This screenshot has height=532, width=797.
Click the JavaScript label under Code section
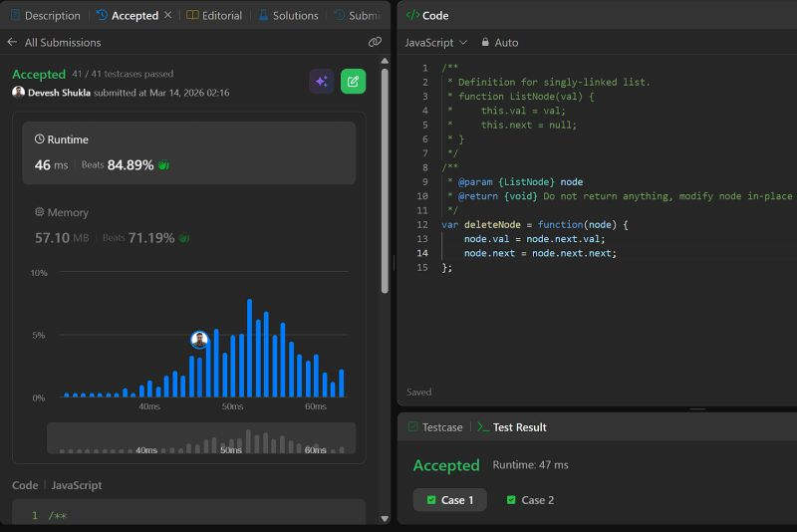point(77,485)
